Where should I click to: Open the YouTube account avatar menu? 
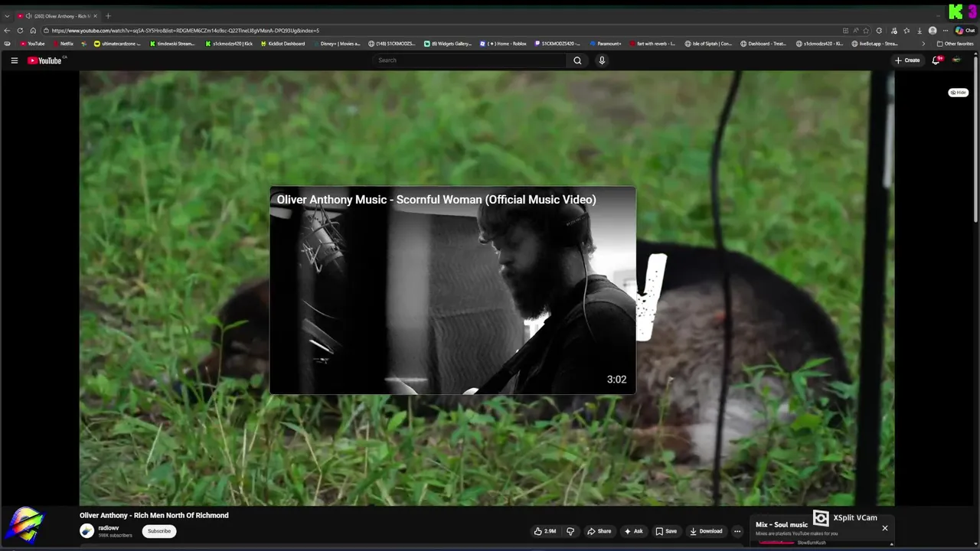956,60
